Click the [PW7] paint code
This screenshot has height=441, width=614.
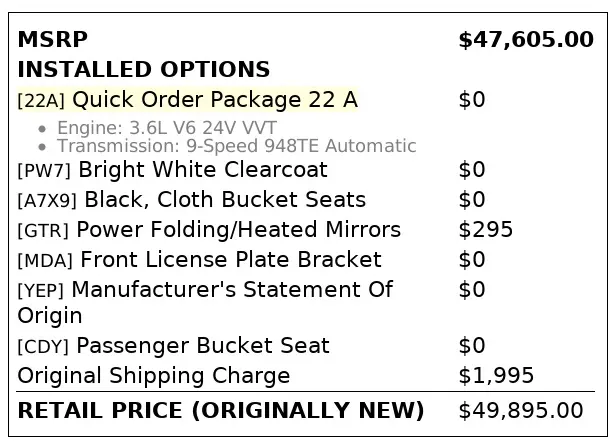coord(46,171)
